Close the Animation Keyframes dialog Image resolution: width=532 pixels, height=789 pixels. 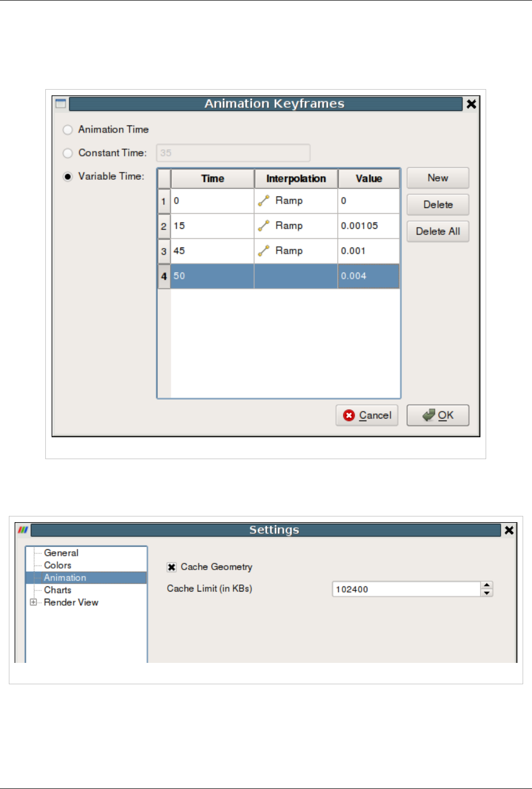coord(472,104)
